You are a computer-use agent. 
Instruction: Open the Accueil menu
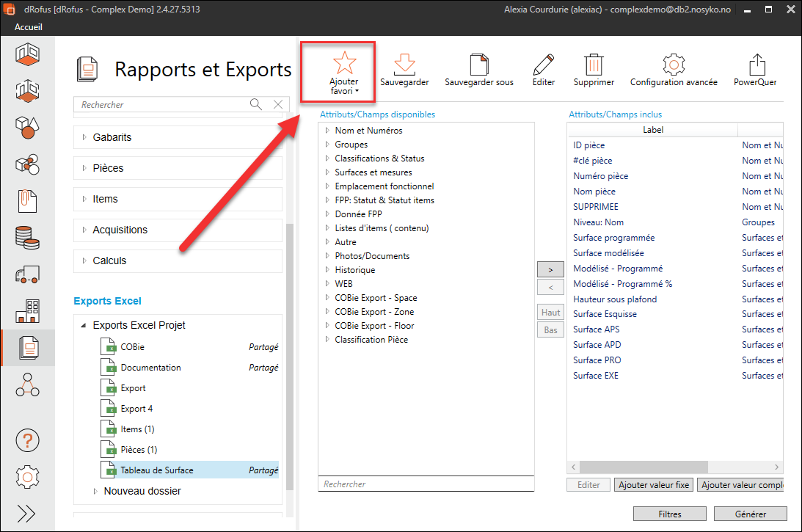click(x=29, y=26)
